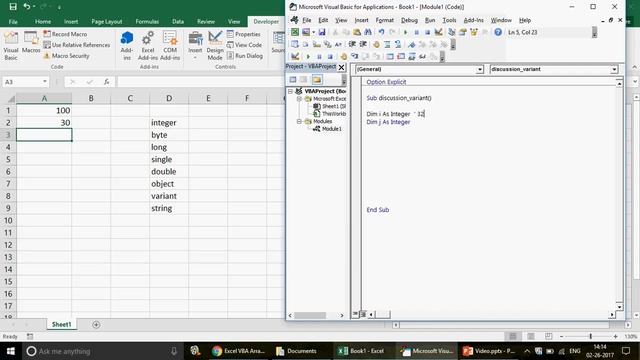Screen dimensions: 640x360
Task: Collapse the Modules folder node
Action: click(x=299, y=121)
